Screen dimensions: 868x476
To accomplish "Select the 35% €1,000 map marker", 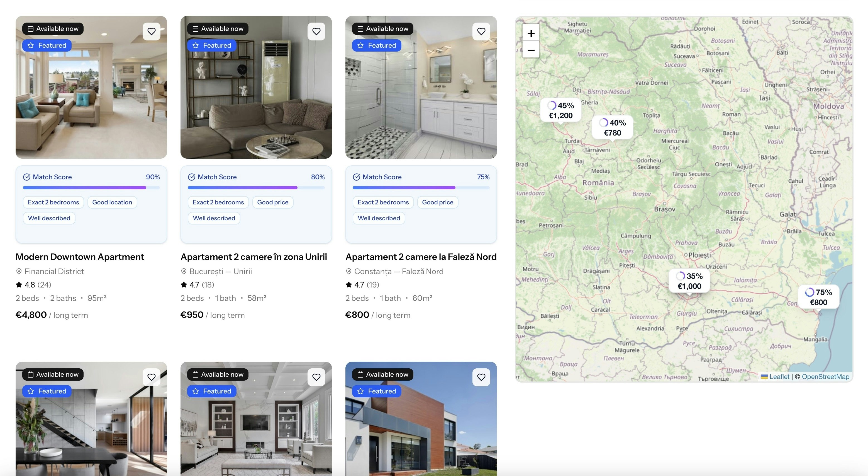I will [x=689, y=281].
